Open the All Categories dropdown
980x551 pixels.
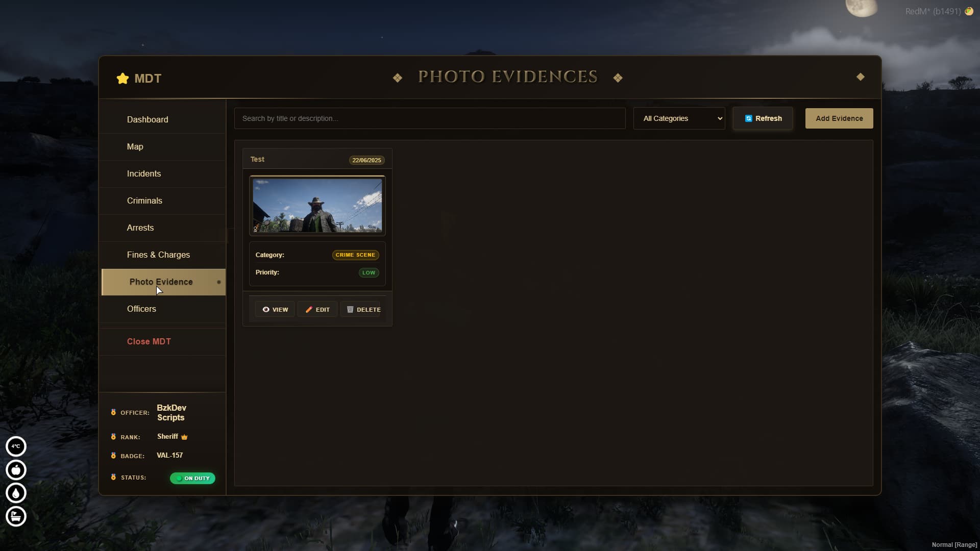coord(679,118)
